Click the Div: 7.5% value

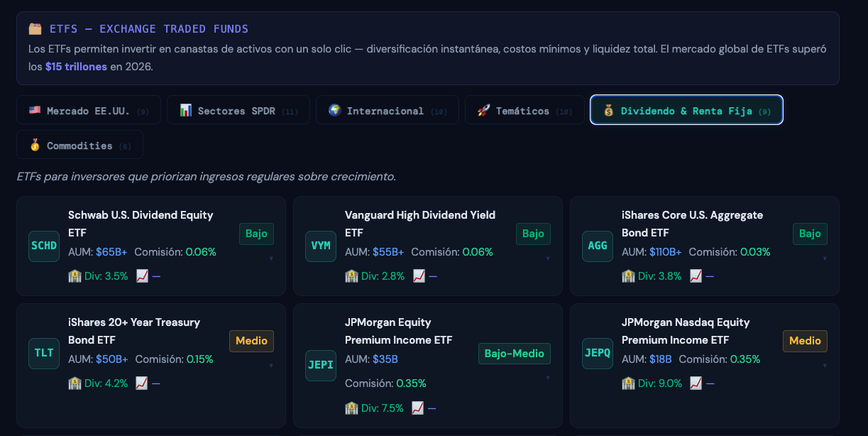pos(382,408)
